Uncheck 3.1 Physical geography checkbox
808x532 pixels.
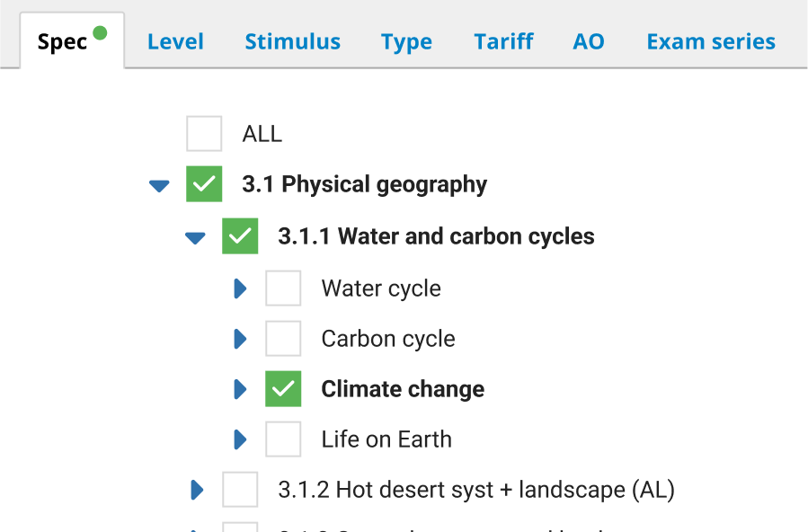[x=204, y=184]
